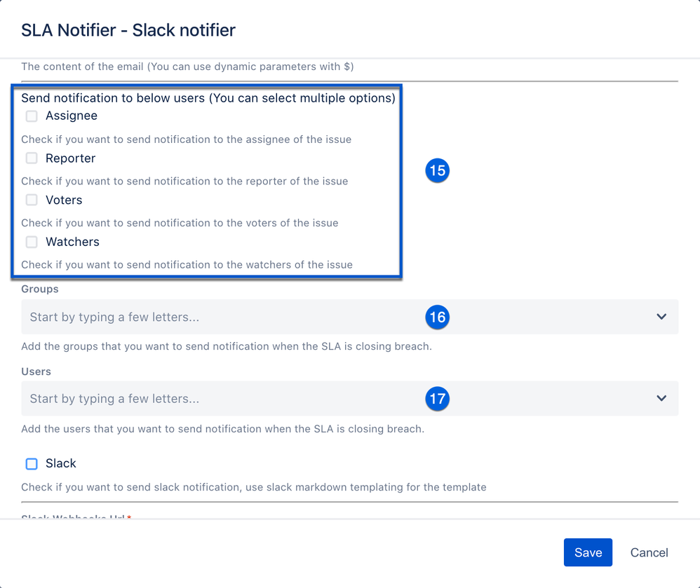Viewport: 700px width, 588px height.
Task: Check the Reporter notification option
Action: pyautogui.click(x=31, y=158)
